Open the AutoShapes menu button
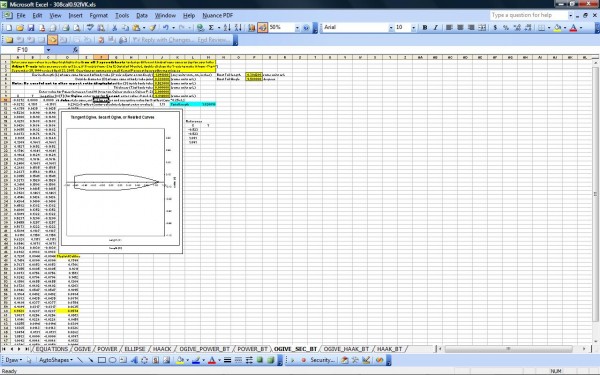This screenshot has width=600, height=375. [56, 360]
